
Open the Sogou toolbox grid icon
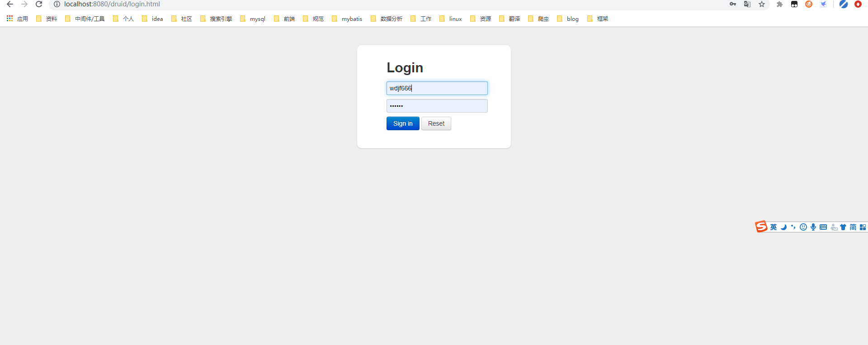coord(863,227)
